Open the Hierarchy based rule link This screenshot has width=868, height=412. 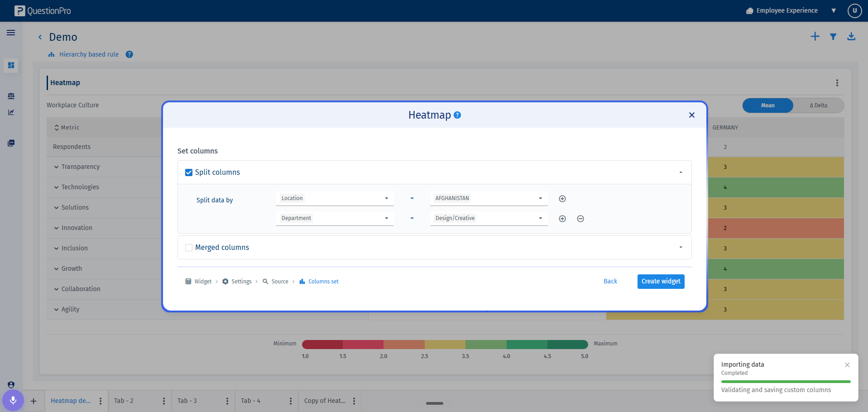[x=89, y=54]
